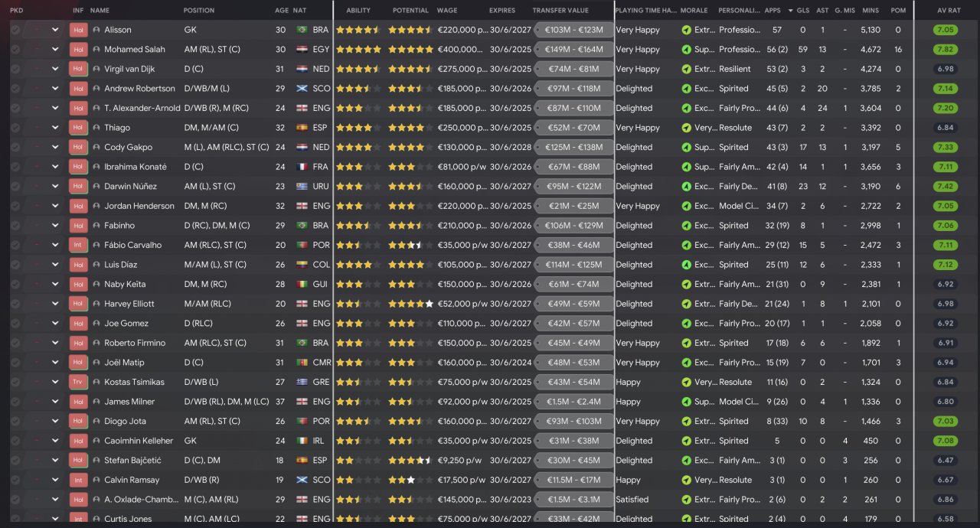Screen dimensions: 980x528
Task: Open the row dropdown for Harvey Elliott
Action: tap(55, 305)
